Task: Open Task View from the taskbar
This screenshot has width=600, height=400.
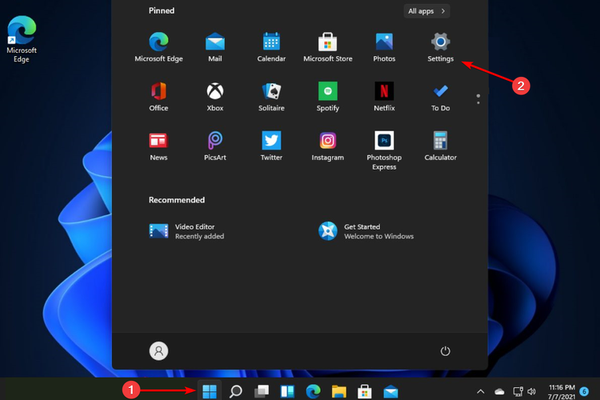Action: coord(261,391)
